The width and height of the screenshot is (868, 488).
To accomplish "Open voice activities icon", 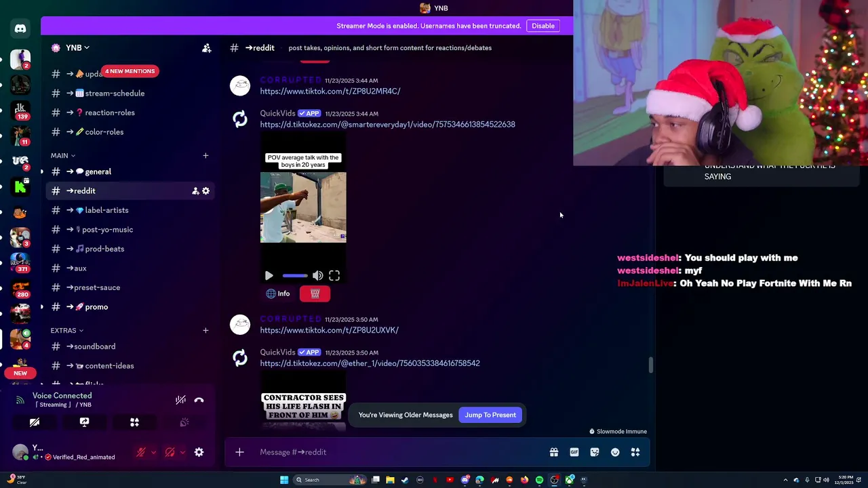I will 134,422.
